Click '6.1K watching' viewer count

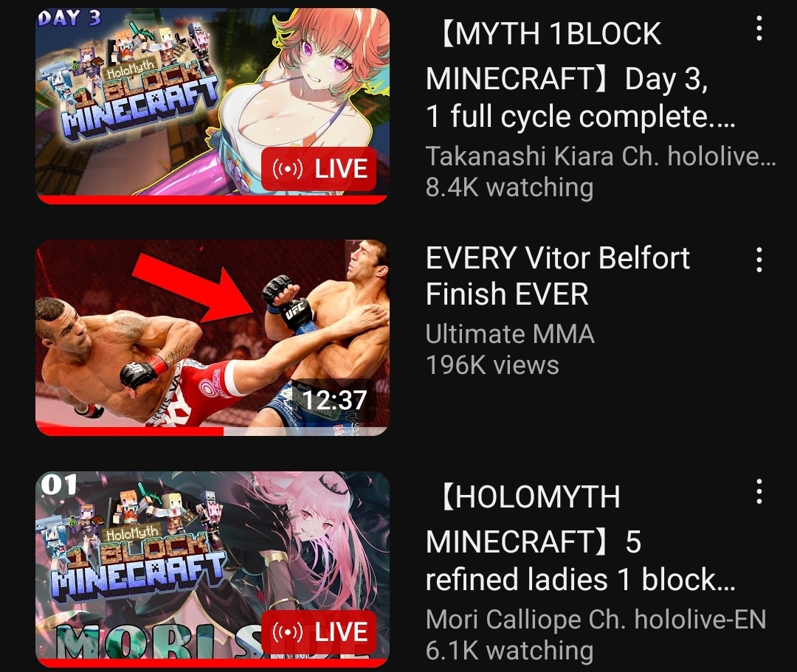coord(509,651)
